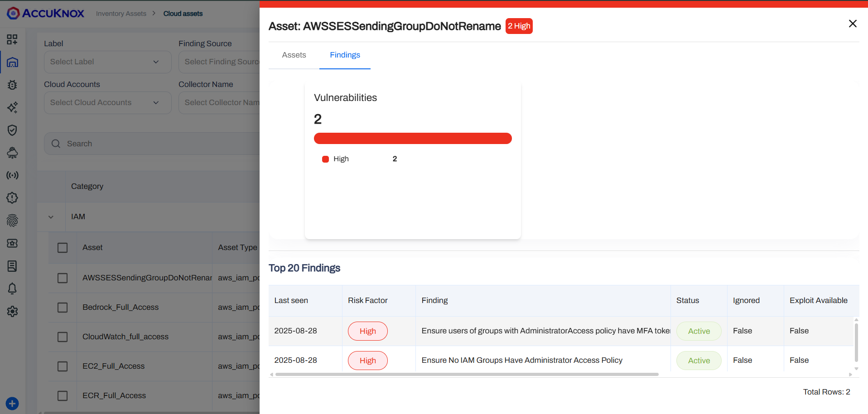Click the Search input field
This screenshot has height=414, width=868.
154,144
